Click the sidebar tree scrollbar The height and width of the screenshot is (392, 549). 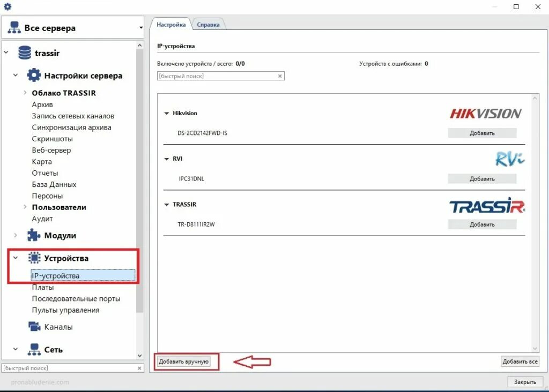pos(140,182)
